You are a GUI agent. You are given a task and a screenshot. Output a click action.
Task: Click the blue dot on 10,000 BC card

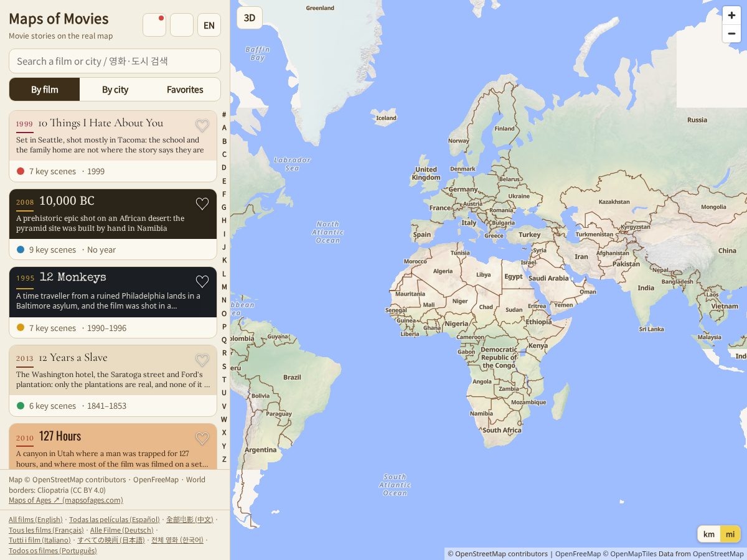tap(21, 250)
